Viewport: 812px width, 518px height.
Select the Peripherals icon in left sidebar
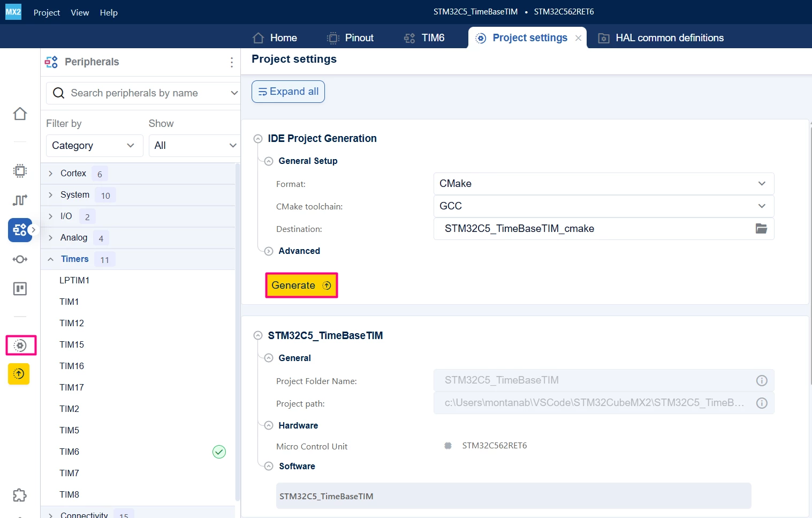[x=20, y=230]
